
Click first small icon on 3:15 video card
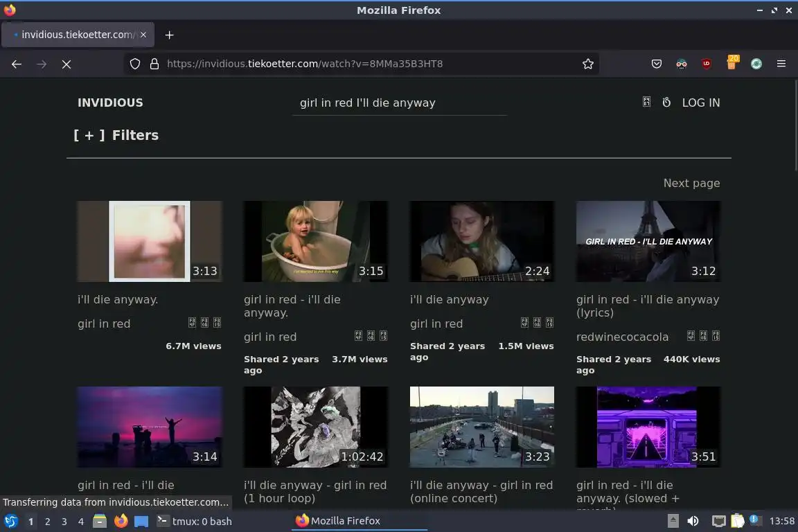point(358,335)
